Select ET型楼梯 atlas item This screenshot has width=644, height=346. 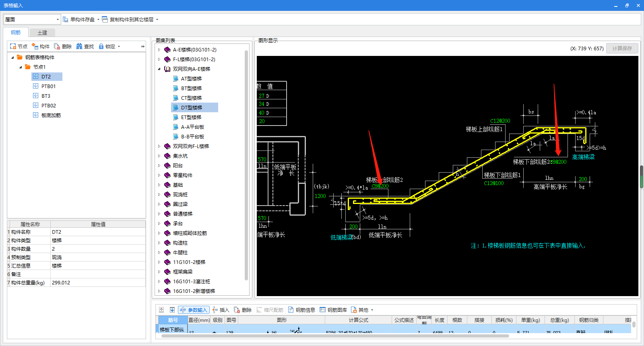191,117
